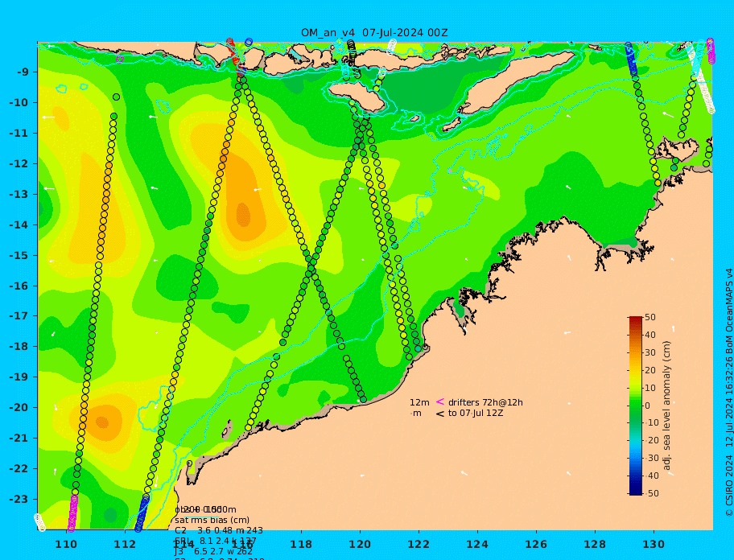Click the latitude axis label -23
The image size is (734, 560).
coord(21,499)
